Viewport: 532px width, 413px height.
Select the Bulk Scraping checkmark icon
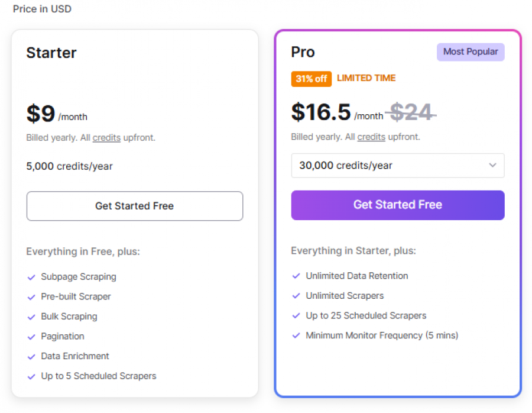31,316
